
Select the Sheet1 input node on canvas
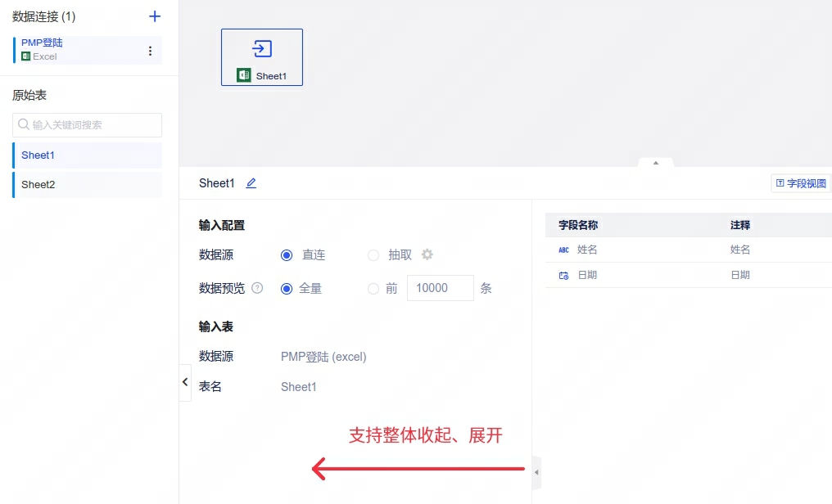[x=262, y=57]
